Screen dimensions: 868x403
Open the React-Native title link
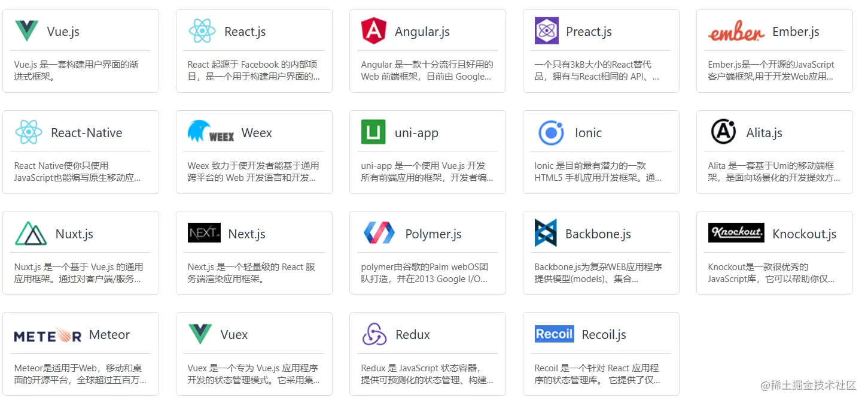click(x=87, y=133)
